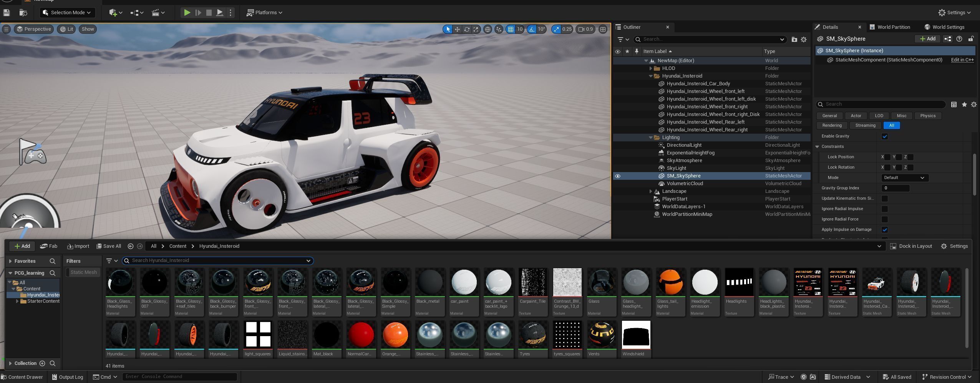The width and height of the screenshot is (980, 383).
Task: Create new folder in Outliner
Action: tap(794, 39)
